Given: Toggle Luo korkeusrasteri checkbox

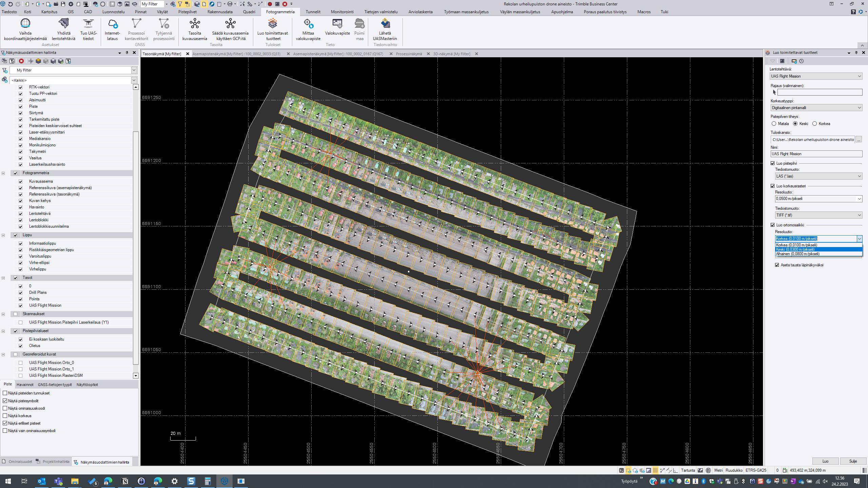Looking at the screenshot, I should pyautogui.click(x=773, y=186).
